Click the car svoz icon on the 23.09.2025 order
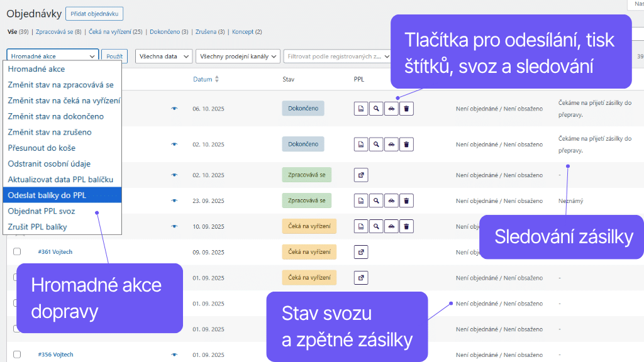This screenshot has width=644, height=362. [x=391, y=200]
